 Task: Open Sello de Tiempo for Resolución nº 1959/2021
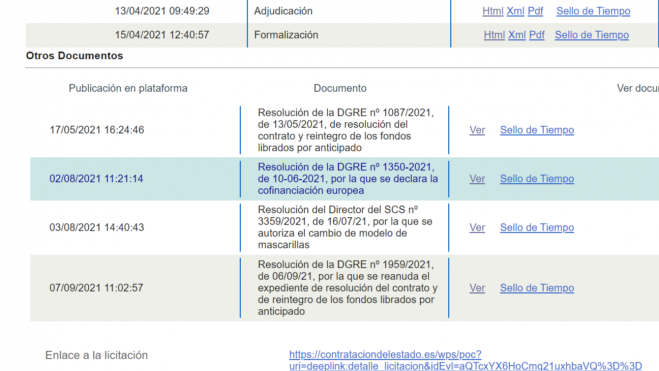[x=537, y=288]
